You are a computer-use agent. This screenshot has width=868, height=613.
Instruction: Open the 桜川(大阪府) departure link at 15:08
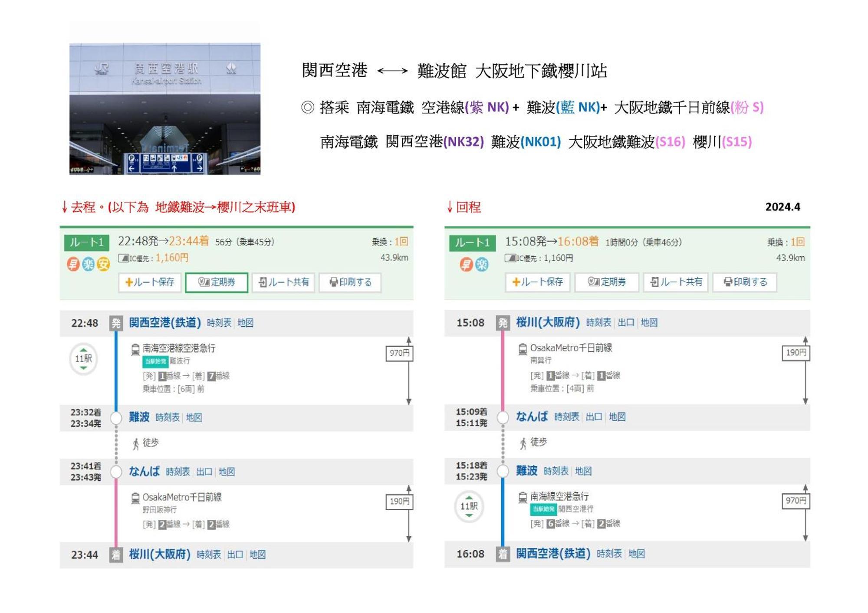(x=548, y=322)
